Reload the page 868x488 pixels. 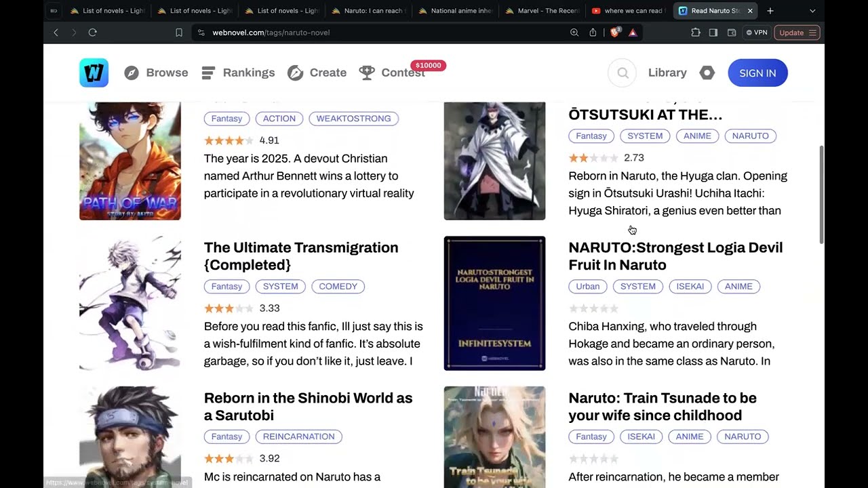[x=93, y=33]
